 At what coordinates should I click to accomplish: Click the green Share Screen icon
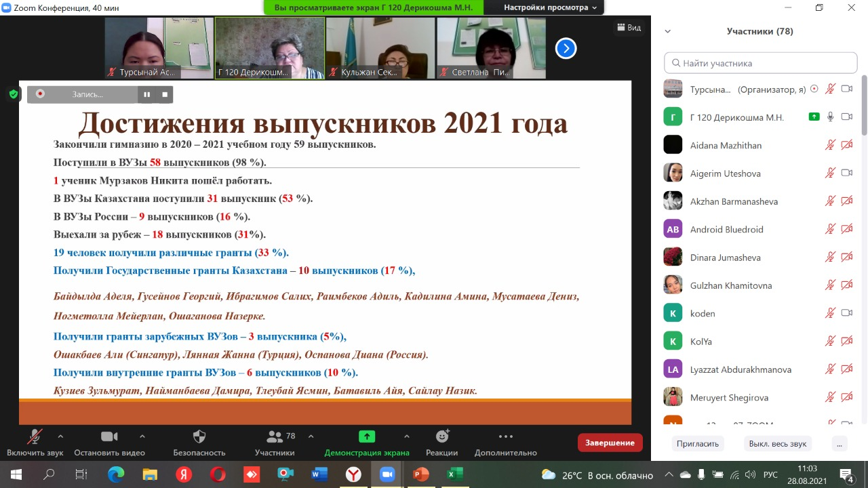pyautogui.click(x=367, y=437)
